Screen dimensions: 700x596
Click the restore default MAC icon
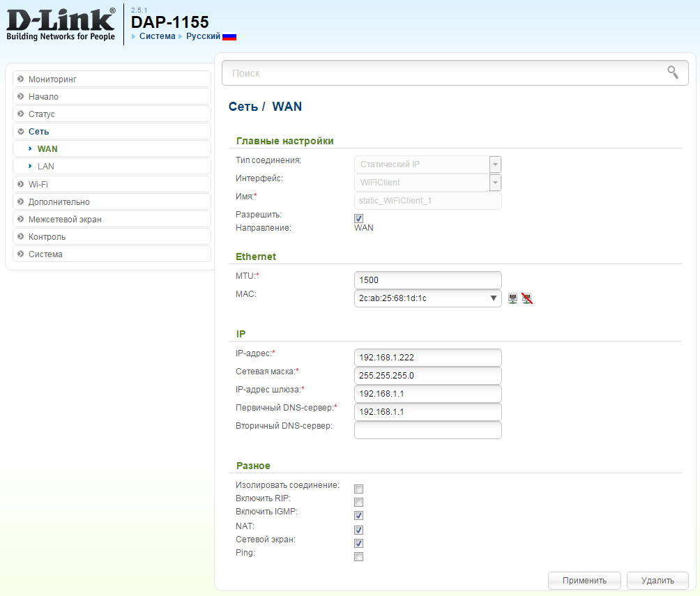[x=527, y=298]
